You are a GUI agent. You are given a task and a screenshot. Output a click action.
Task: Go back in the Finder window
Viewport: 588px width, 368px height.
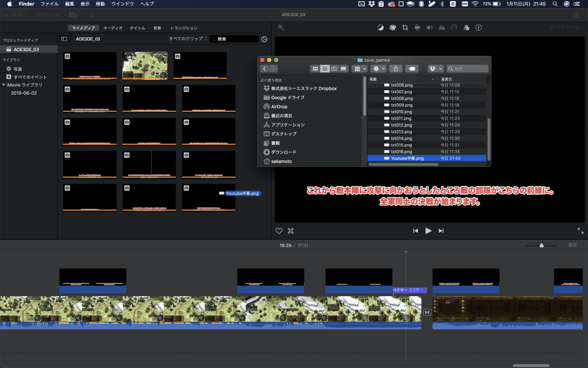coord(265,69)
